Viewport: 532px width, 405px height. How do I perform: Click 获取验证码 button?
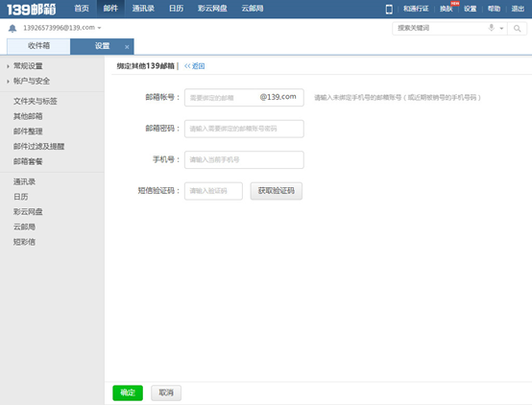coord(277,191)
